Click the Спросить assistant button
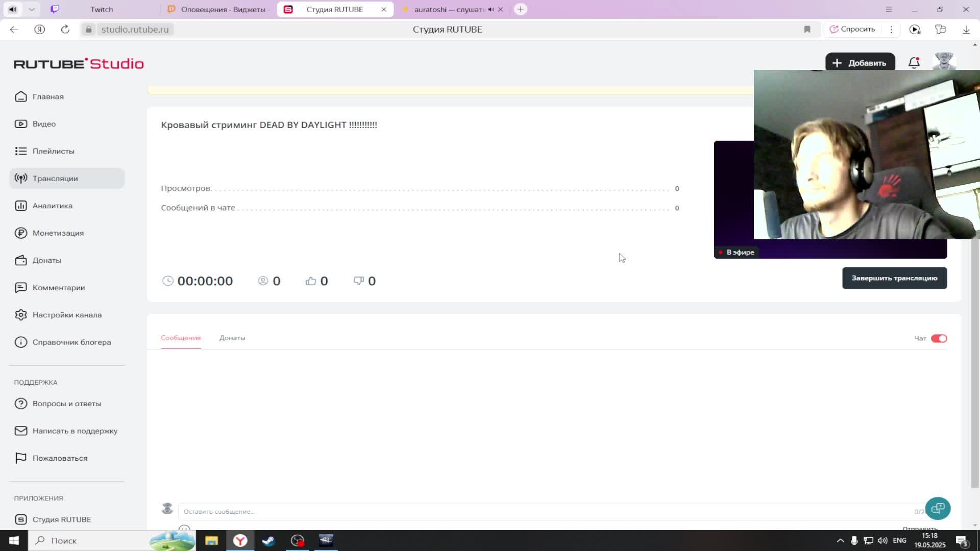The image size is (980, 551). click(x=852, y=29)
